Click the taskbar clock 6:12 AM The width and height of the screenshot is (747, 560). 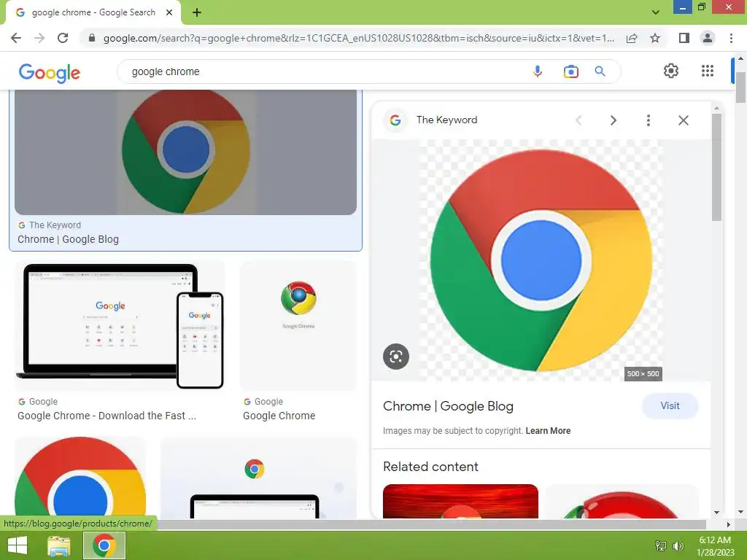click(715, 540)
